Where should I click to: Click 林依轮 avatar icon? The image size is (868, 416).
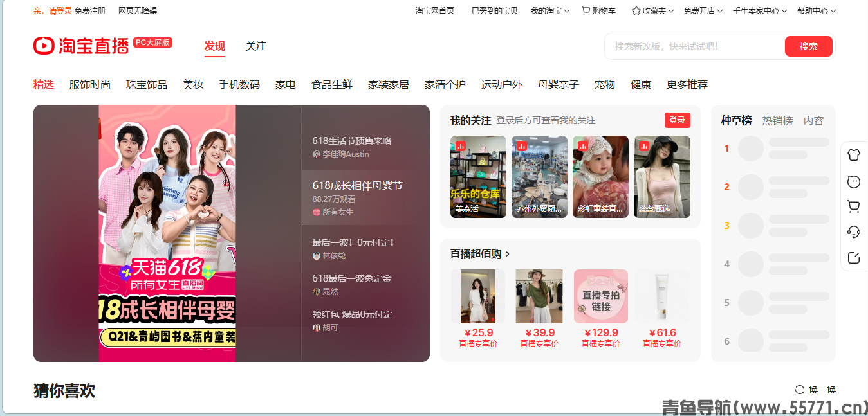pyautogui.click(x=316, y=256)
